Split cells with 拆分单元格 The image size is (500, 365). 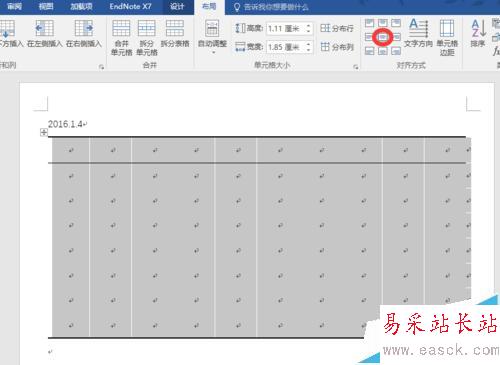coord(147,37)
